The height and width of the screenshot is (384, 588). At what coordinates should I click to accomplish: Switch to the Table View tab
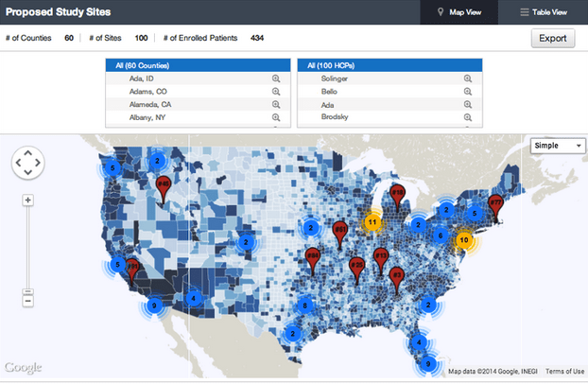pos(544,12)
